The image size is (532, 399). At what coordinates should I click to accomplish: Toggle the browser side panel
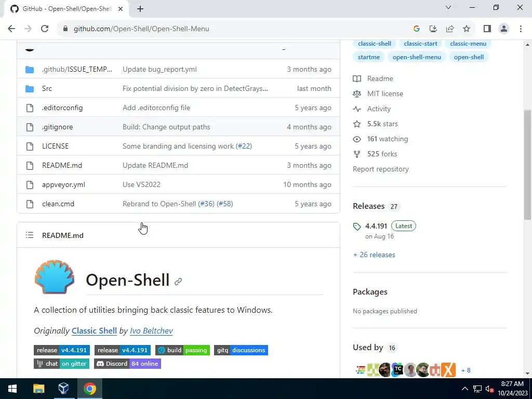487,29
